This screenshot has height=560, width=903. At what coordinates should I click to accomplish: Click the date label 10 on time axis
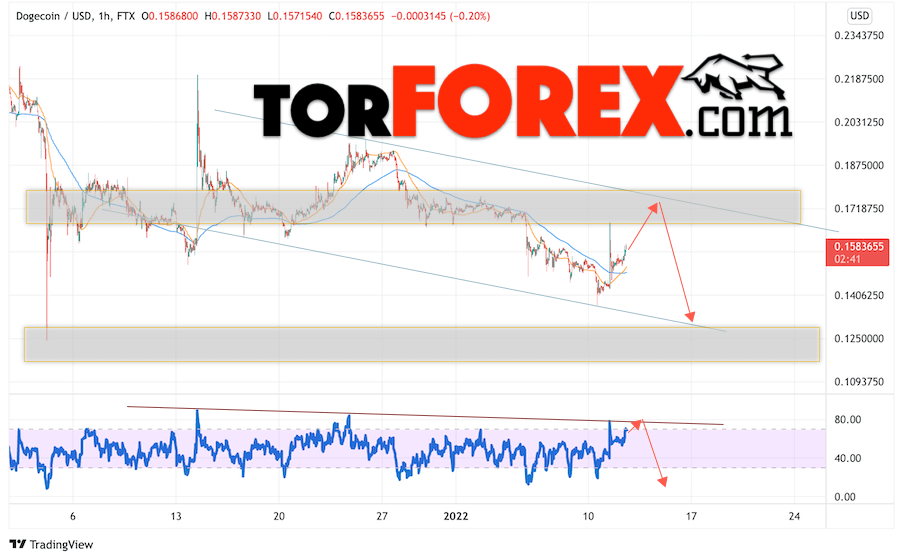point(588,516)
